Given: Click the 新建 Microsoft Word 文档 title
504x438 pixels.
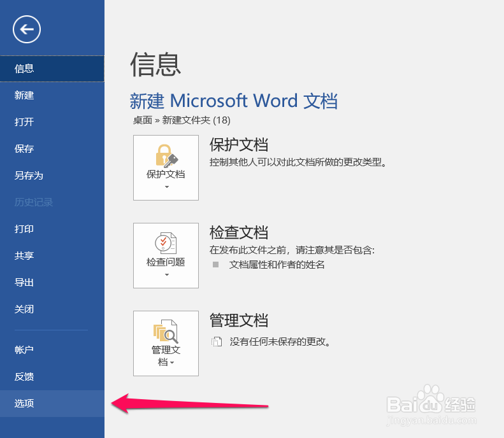Looking at the screenshot, I should pos(234,101).
